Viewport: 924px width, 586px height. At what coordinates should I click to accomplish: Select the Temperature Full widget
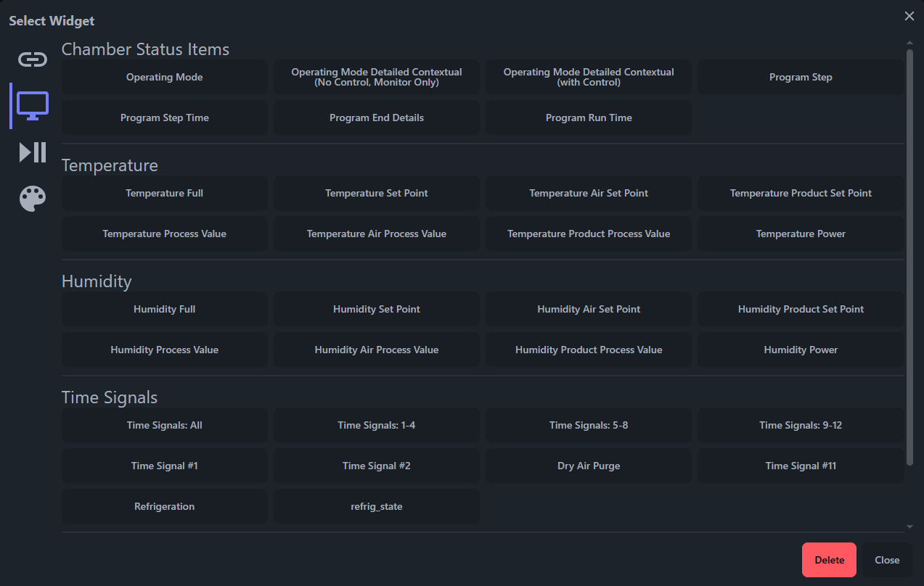(x=165, y=193)
